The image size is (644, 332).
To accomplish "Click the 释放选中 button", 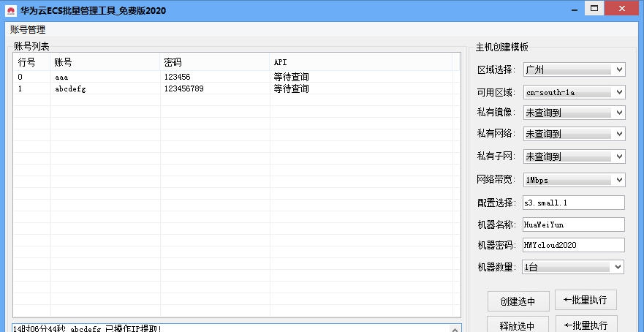I will pyautogui.click(x=518, y=325).
